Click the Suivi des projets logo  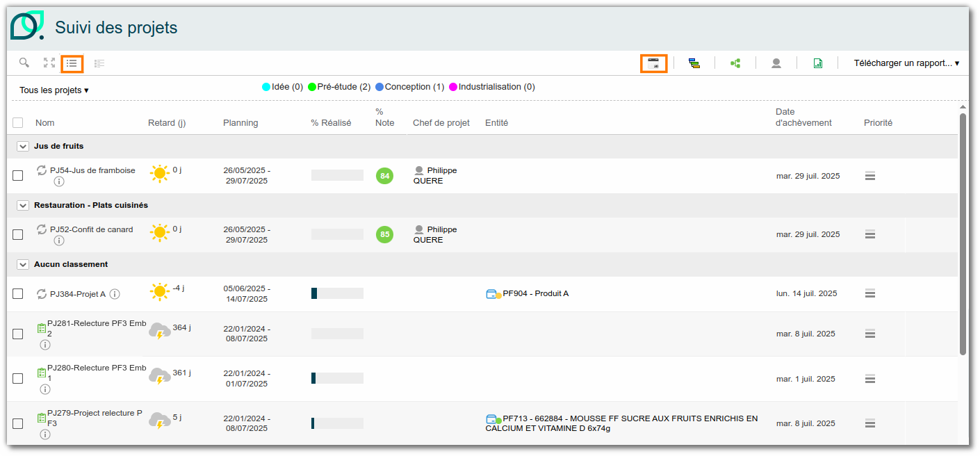click(x=27, y=26)
